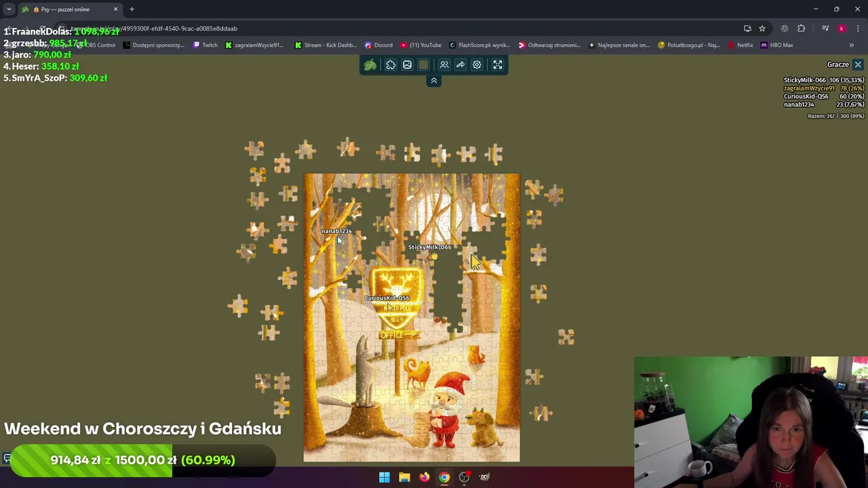The height and width of the screenshot is (488, 868).
Task: Collapse the puzzle toolbar with chevron
Action: tap(434, 81)
